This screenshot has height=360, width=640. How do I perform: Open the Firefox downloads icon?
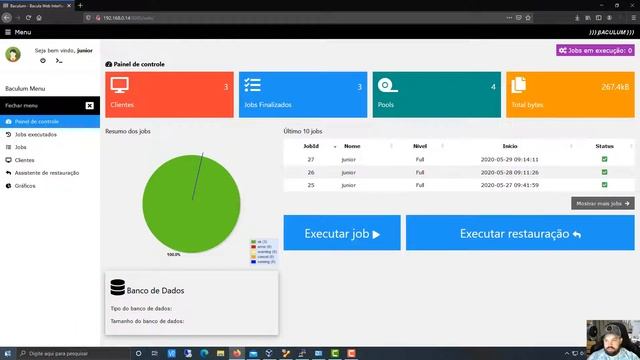(x=577, y=18)
